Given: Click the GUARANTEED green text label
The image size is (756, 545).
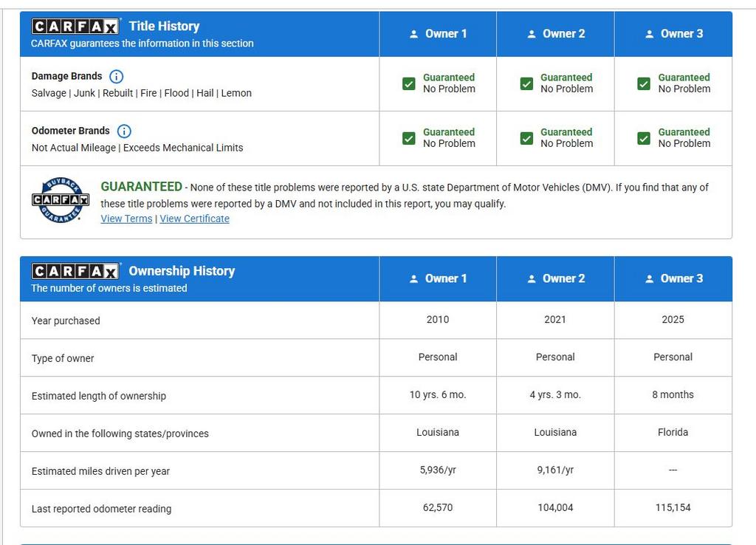Looking at the screenshot, I should (141, 187).
